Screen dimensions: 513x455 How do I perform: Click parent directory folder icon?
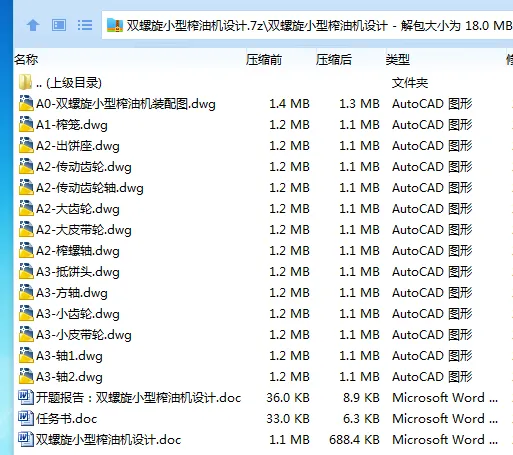[25, 82]
